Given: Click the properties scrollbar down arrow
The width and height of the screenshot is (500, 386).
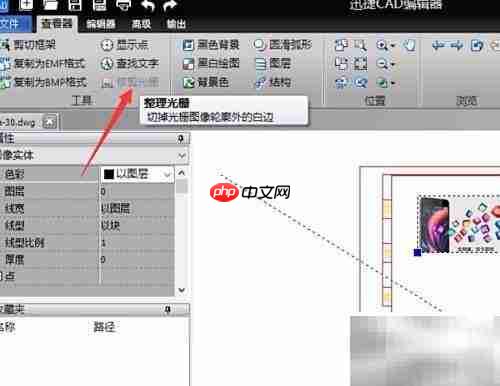Looking at the screenshot, I should click(182, 290).
